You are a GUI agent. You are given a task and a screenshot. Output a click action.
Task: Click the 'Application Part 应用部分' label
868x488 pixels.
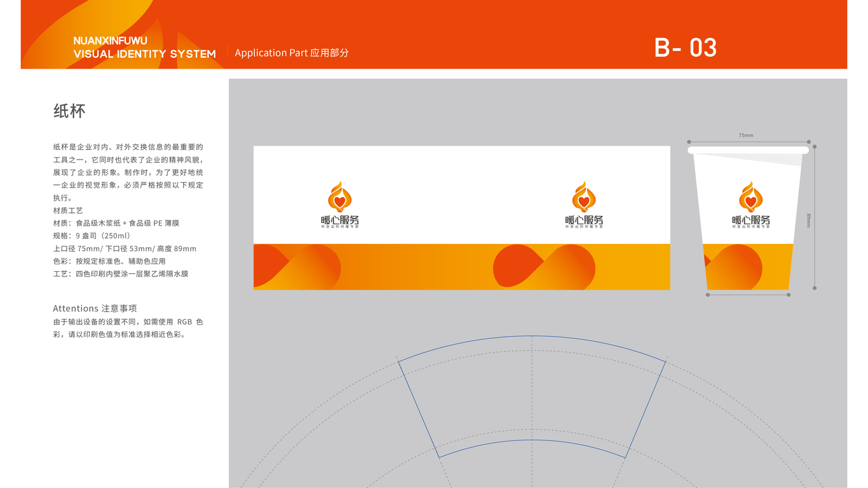pos(292,53)
